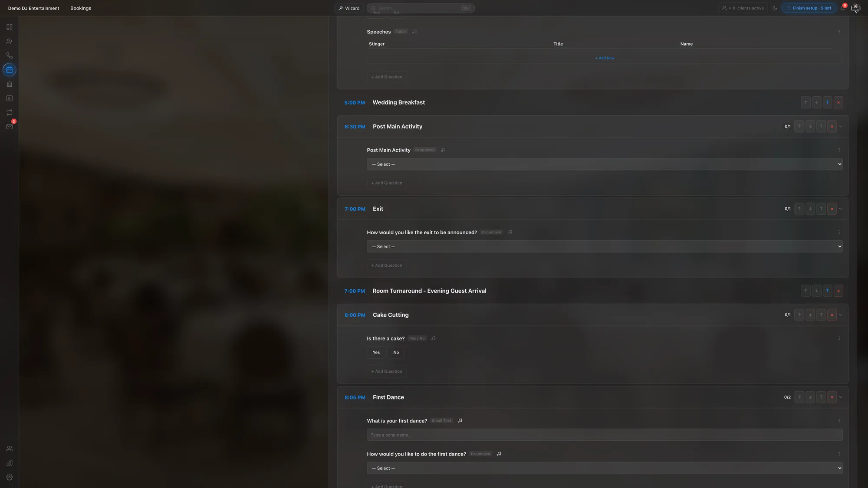The image size is (868, 488).
Task: Collapse the Post Main Activity section chevron
Action: (841, 127)
